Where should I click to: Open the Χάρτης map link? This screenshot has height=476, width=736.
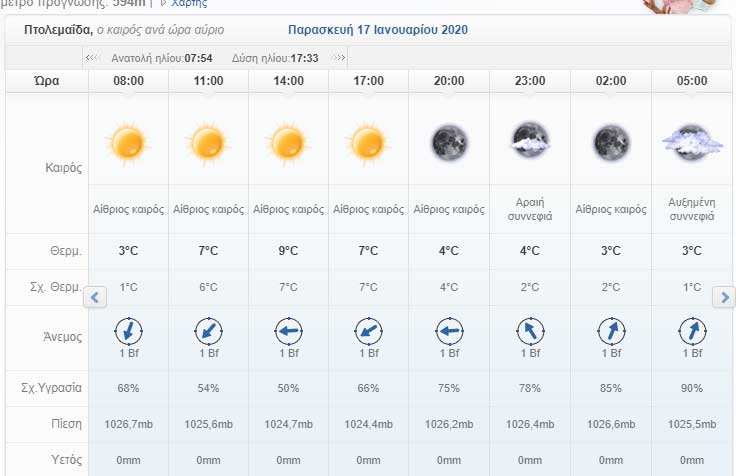point(189,4)
